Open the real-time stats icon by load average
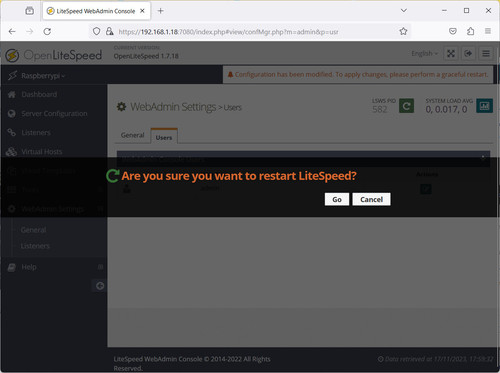This screenshot has width=500, height=373. point(484,106)
